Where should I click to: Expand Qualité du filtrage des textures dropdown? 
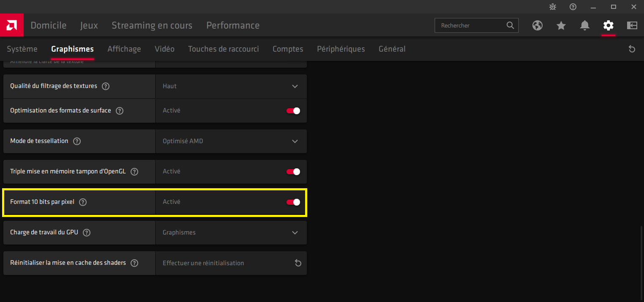click(x=295, y=86)
